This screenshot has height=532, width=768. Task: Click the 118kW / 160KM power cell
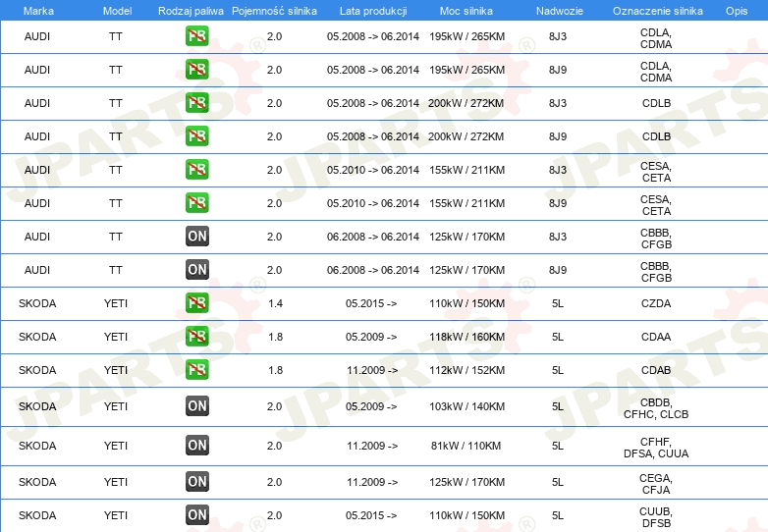[466, 337]
